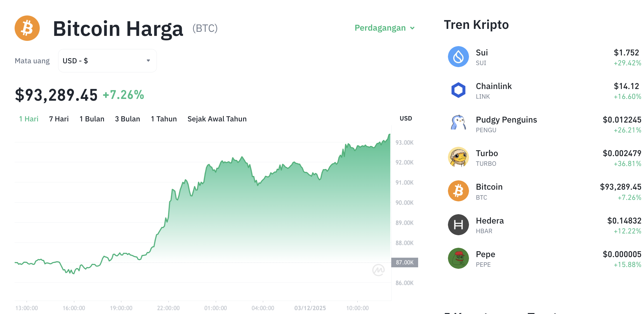The height and width of the screenshot is (314, 644).
Task: Click the Hedera HBAR icon
Action: (x=458, y=225)
